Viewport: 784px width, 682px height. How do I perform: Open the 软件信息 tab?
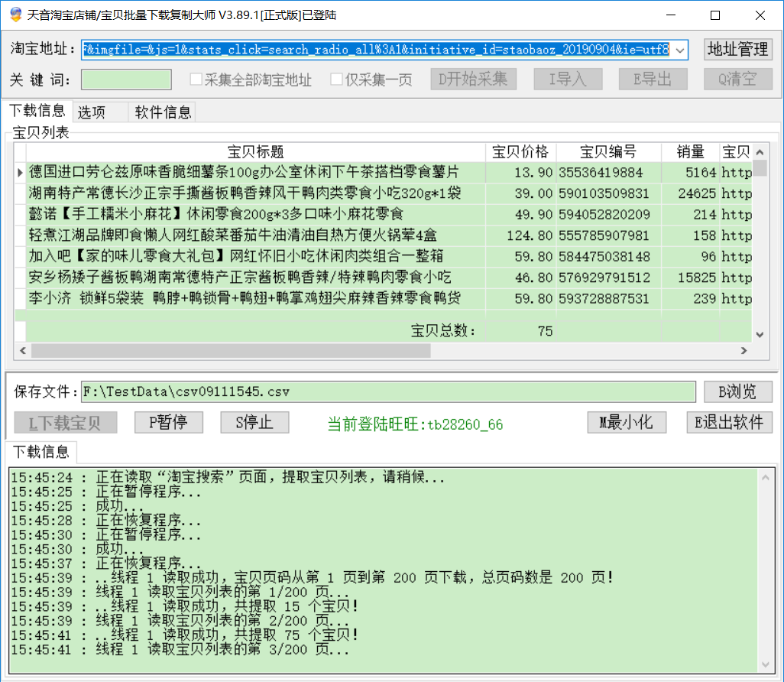tap(163, 112)
